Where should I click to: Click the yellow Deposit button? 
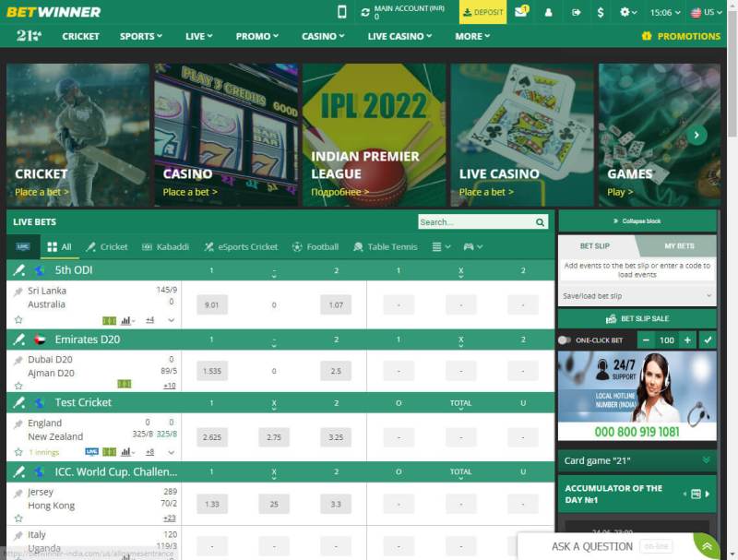point(482,13)
